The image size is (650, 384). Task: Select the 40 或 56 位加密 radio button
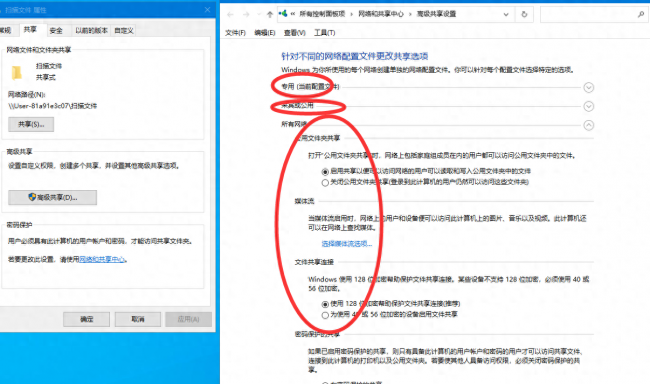pos(325,315)
